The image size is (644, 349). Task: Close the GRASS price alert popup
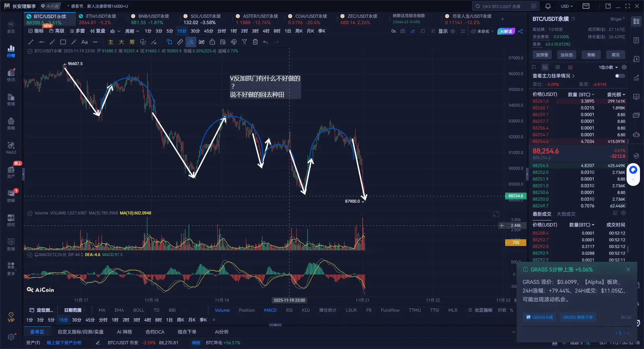[x=628, y=269]
